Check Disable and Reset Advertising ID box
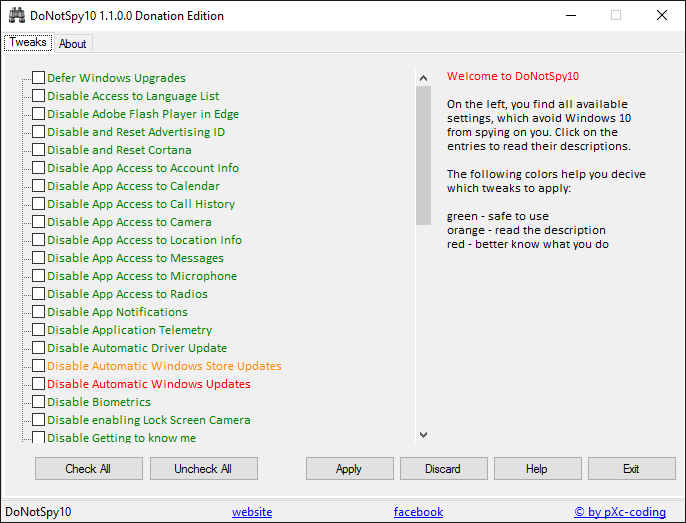686x523 pixels. pyautogui.click(x=38, y=131)
